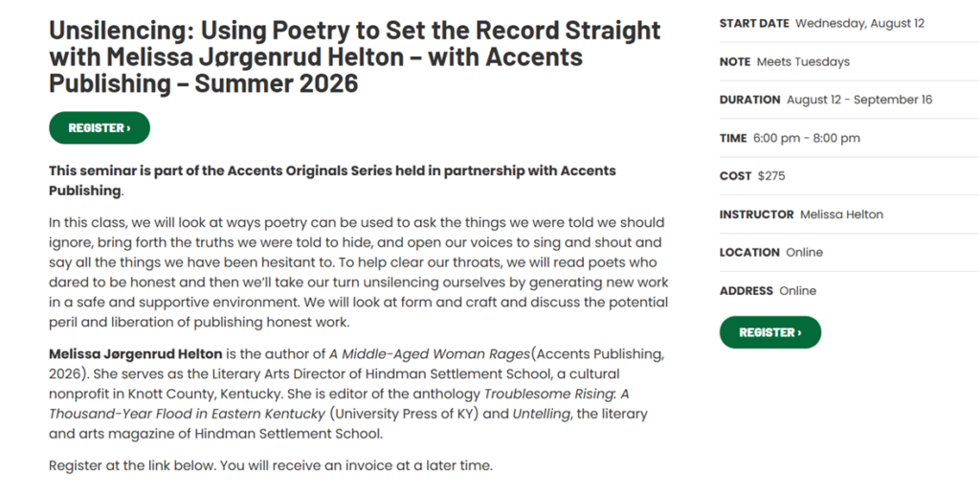
Task: Click the $275 cost value
Action: (x=771, y=176)
